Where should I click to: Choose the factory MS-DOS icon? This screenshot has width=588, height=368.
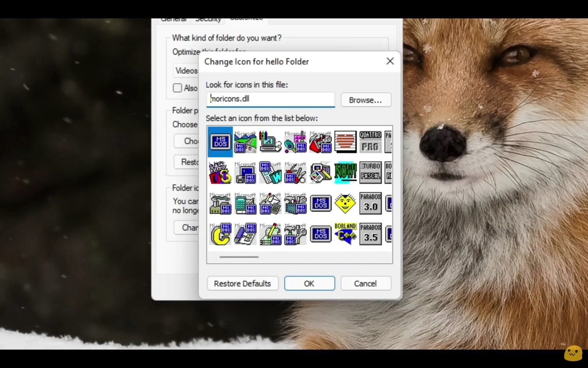[x=220, y=203]
